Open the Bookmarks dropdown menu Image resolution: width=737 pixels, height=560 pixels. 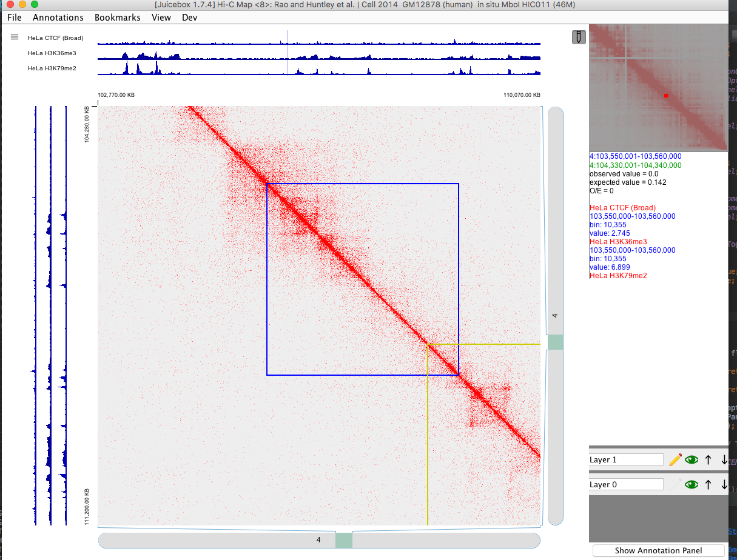[117, 18]
